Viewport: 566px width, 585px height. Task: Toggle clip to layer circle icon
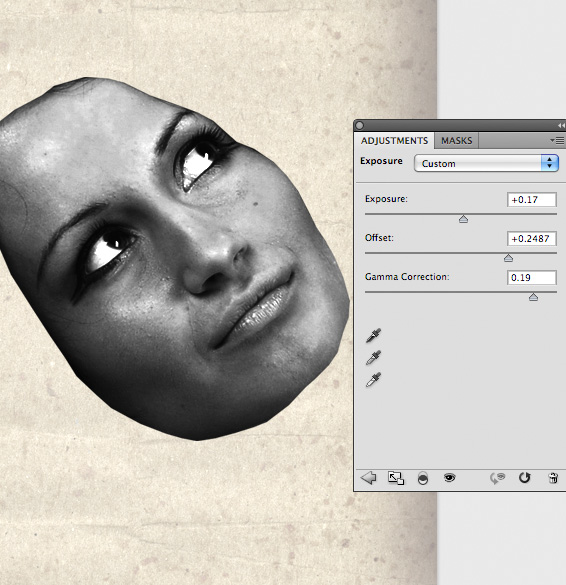pos(423,478)
